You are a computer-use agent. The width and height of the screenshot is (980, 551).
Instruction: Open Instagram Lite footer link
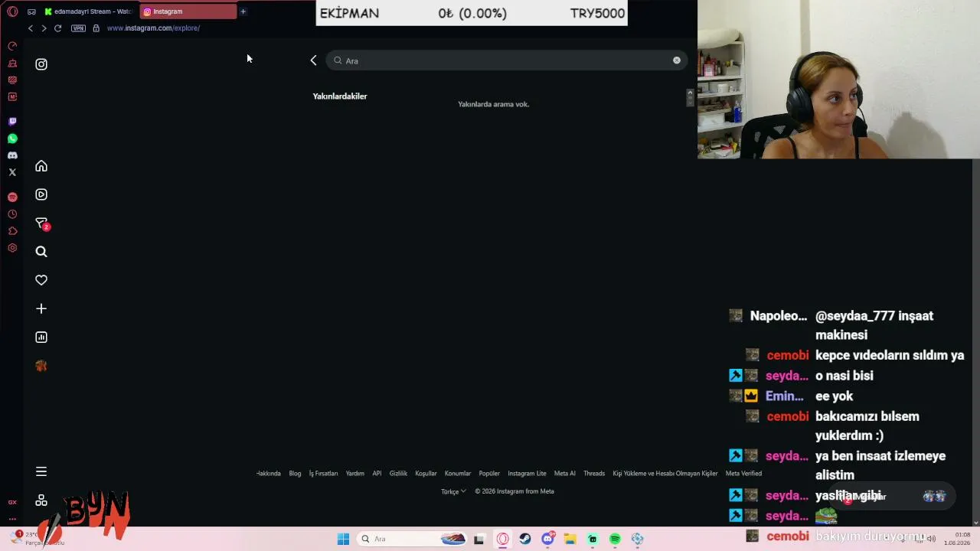coord(527,474)
